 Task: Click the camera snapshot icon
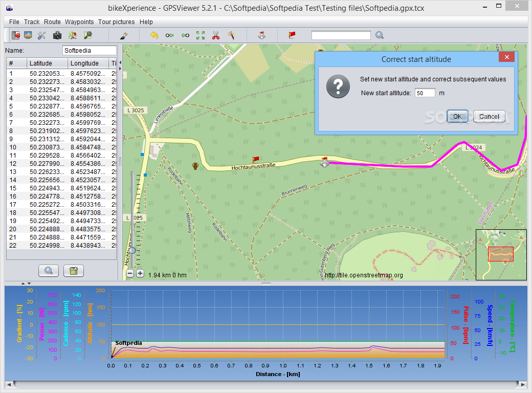pos(57,35)
